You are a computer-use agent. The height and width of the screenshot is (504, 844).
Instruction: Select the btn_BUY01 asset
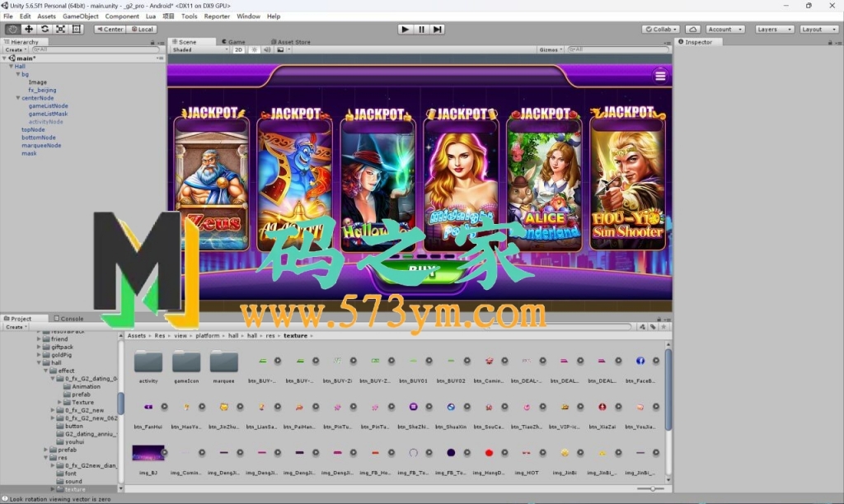[x=413, y=361]
